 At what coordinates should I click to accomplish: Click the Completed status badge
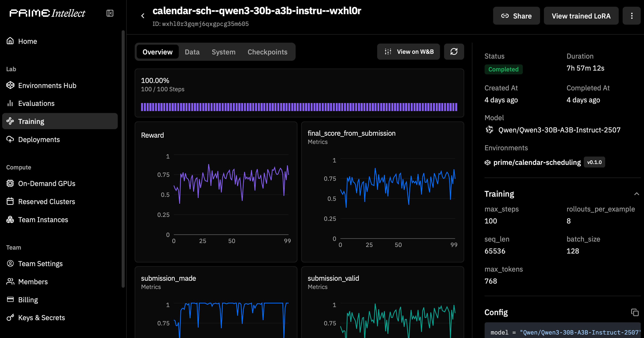pos(504,69)
